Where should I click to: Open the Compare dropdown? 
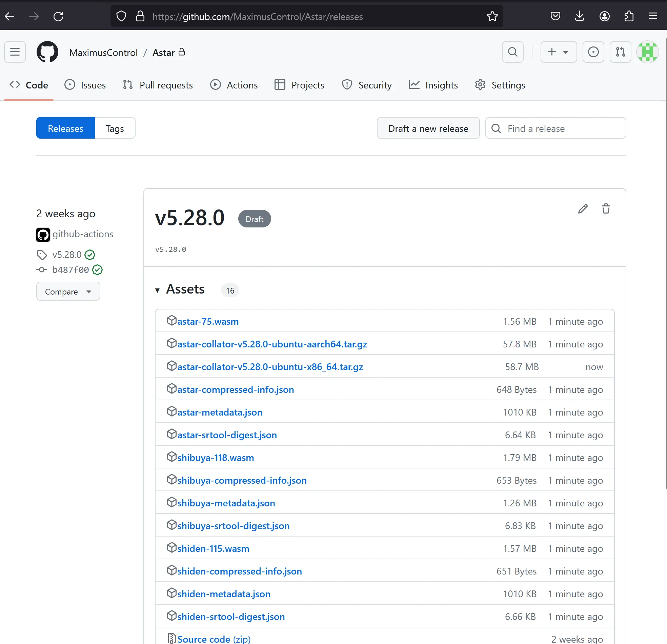click(x=68, y=291)
